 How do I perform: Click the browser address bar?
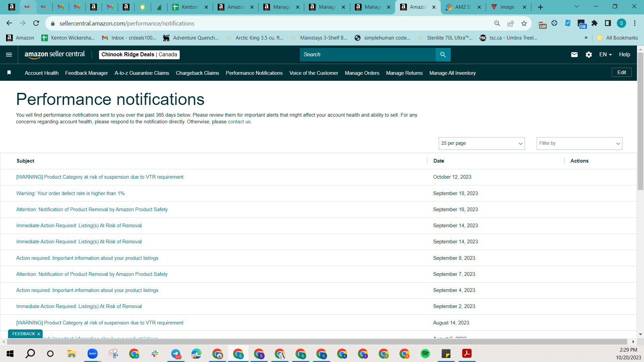tap(272, 23)
